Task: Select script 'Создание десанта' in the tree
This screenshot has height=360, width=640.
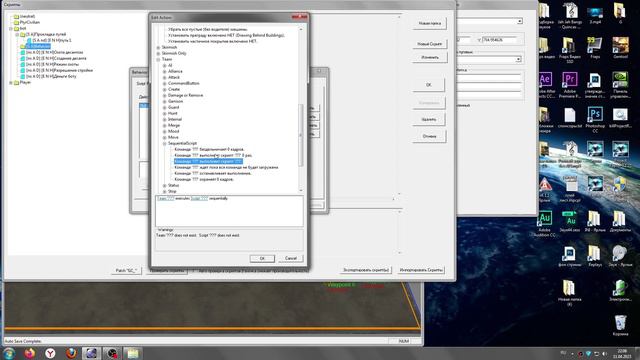Action: click(x=56, y=58)
